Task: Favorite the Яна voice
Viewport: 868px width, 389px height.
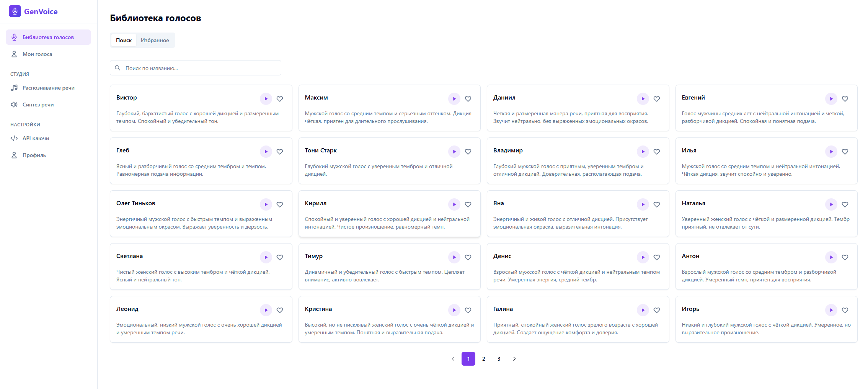Action: [x=657, y=204]
